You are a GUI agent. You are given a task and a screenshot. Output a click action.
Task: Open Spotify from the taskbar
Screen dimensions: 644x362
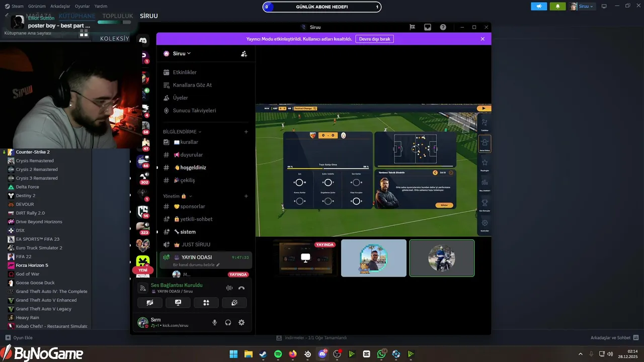click(x=278, y=354)
